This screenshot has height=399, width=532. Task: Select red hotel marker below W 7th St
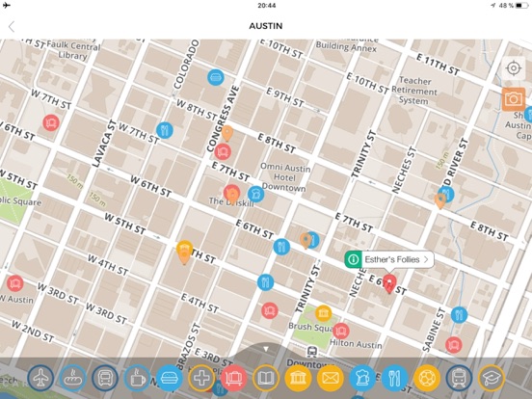coord(51,122)
